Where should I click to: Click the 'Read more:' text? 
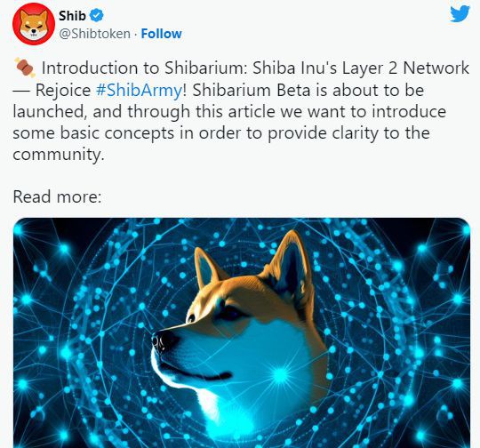pyautogui.click(x=57, y=196)
